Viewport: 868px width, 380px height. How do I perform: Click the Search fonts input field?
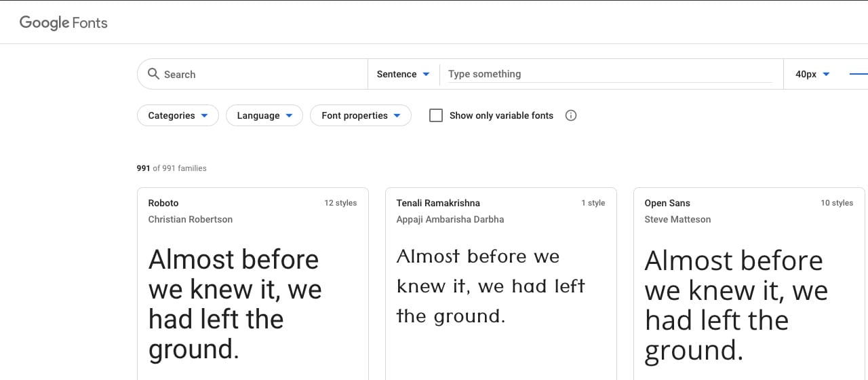261,74
